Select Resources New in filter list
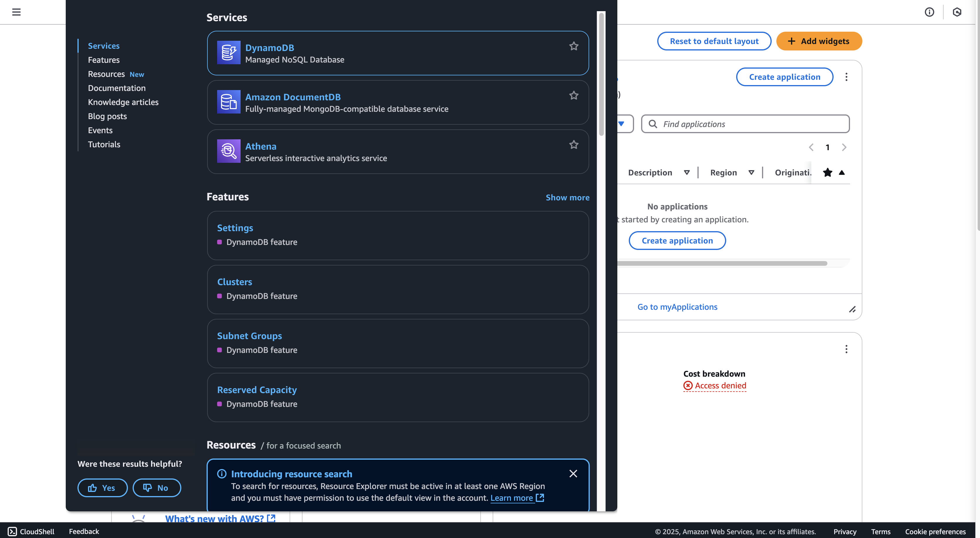This screenshot has height=538, width=980. coord(116,74)
